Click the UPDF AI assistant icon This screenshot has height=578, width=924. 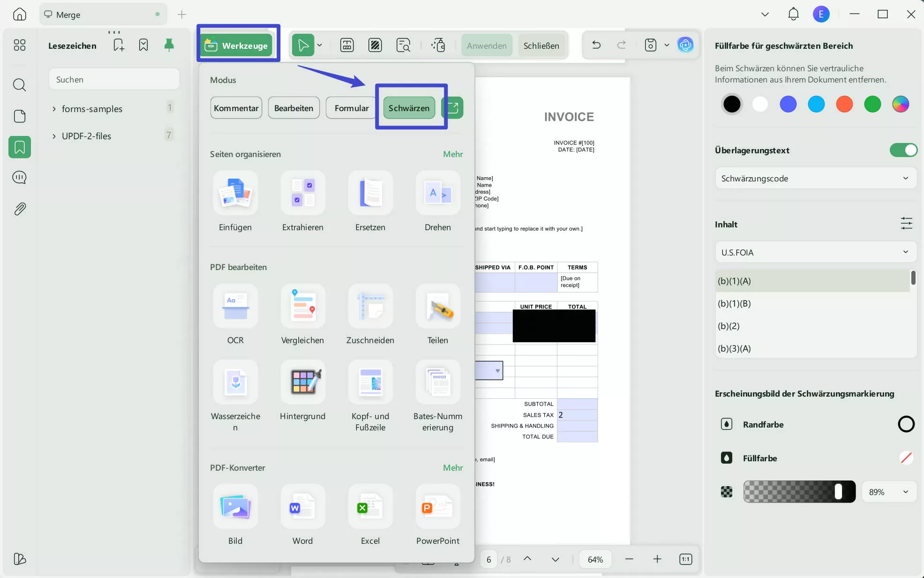click(685, 45)
